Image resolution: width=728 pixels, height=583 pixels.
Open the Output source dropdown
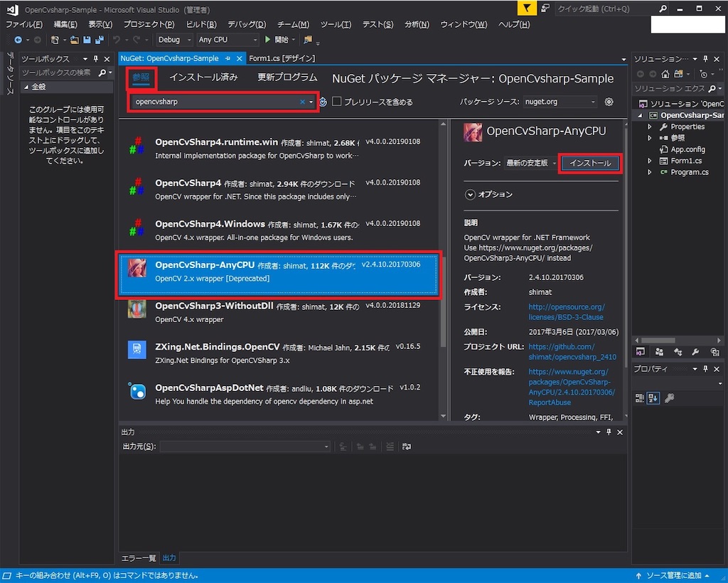[x=245, y=446]
